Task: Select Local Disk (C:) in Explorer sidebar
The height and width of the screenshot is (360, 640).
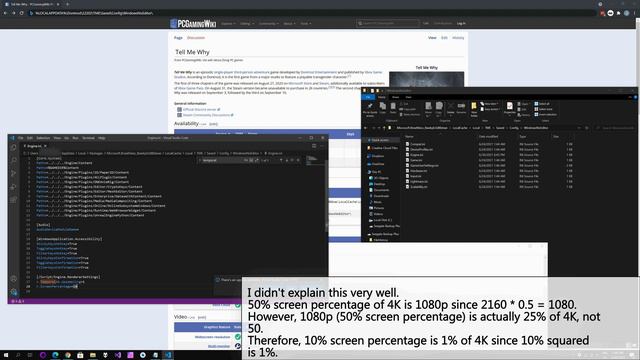Action: tap(380, 220)
